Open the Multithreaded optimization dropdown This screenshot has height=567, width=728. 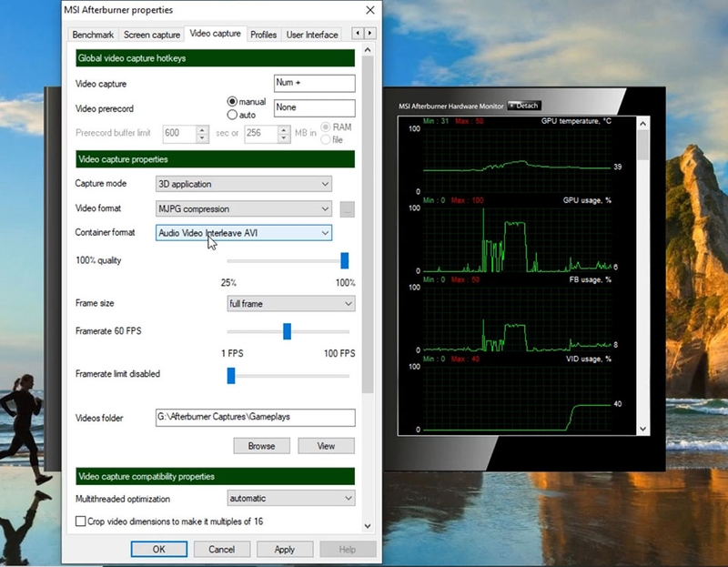(x=291, y=498)
